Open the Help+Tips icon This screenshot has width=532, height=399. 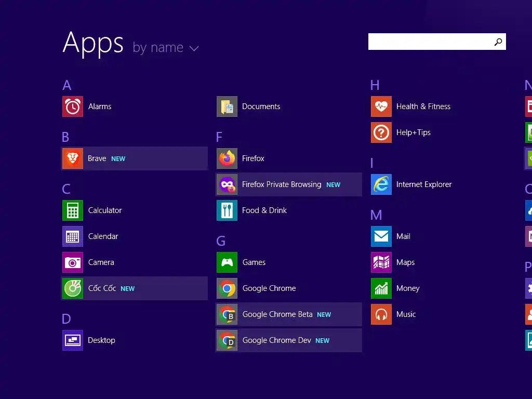tap(381, 132)
